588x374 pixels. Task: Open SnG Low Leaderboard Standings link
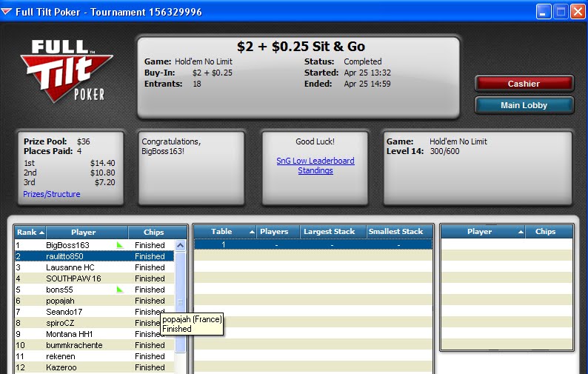coord(315,165)
